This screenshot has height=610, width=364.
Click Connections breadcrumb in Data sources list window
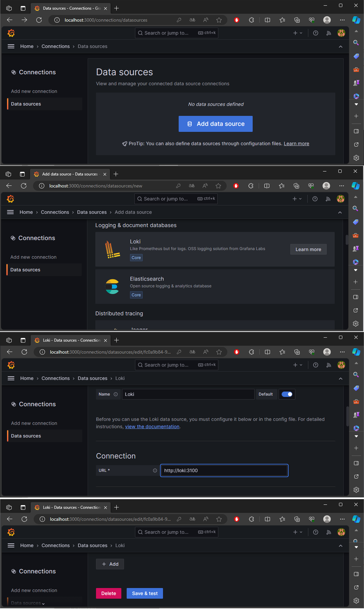pos(55,46)
